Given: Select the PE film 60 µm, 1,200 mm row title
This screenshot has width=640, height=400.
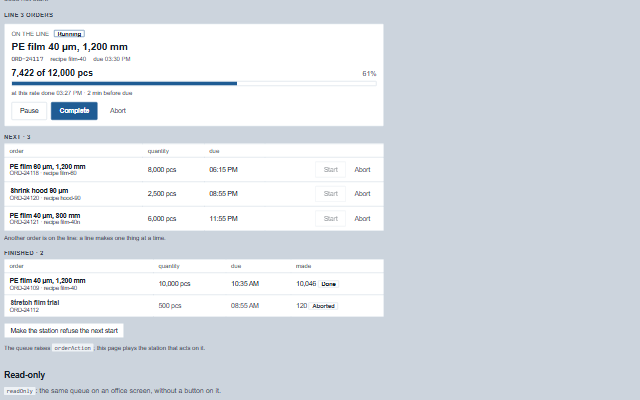Looking at the screenshot, I should point(47,167).
